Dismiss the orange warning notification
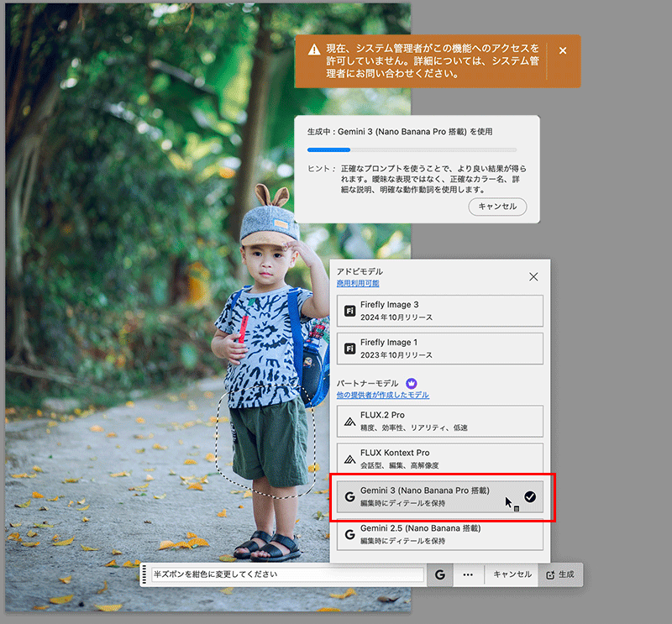 [563, 50]
